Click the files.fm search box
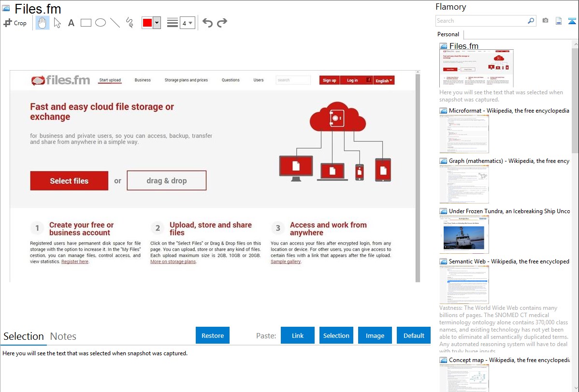Image resolution: width=579 pixels, height=392 pixels. (x=293, y=80)
